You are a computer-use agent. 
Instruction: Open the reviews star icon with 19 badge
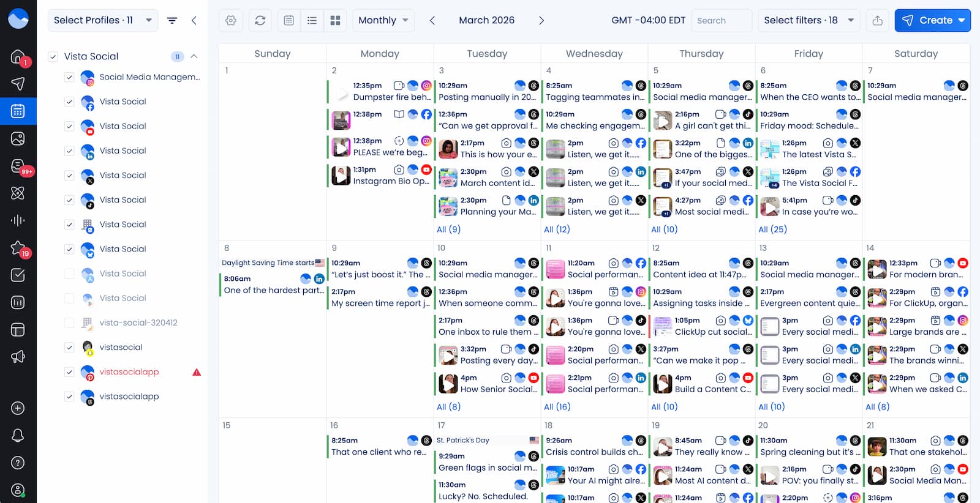(18, 248)
